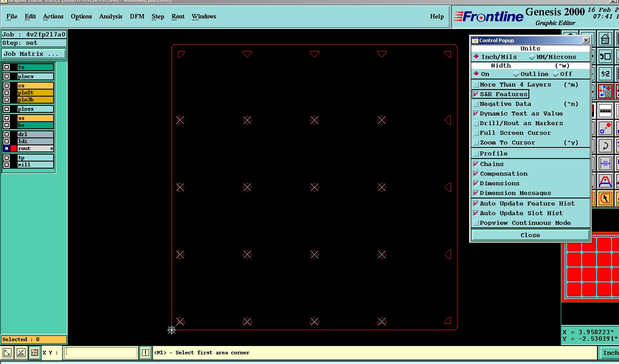Image resolution: width=619 pixels, height=364 pixels.
Task: Open the Options menu
Action: (x=81, y=16)
